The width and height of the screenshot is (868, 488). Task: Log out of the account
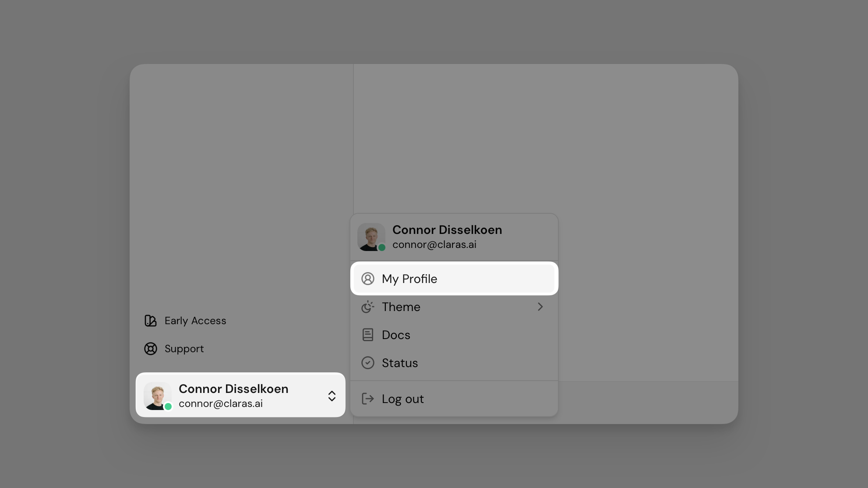(403, 399)
